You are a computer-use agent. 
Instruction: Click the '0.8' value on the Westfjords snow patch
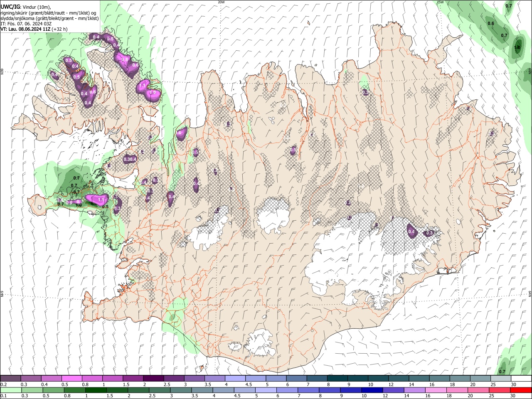click(x=124, y=60)
